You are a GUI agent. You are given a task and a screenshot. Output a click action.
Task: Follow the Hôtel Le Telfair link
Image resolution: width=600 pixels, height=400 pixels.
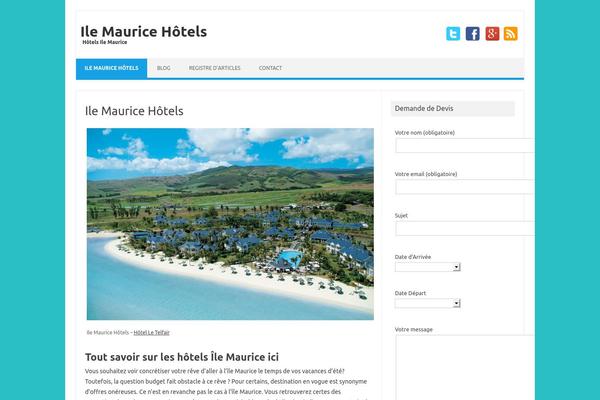[x=152, y=332]
